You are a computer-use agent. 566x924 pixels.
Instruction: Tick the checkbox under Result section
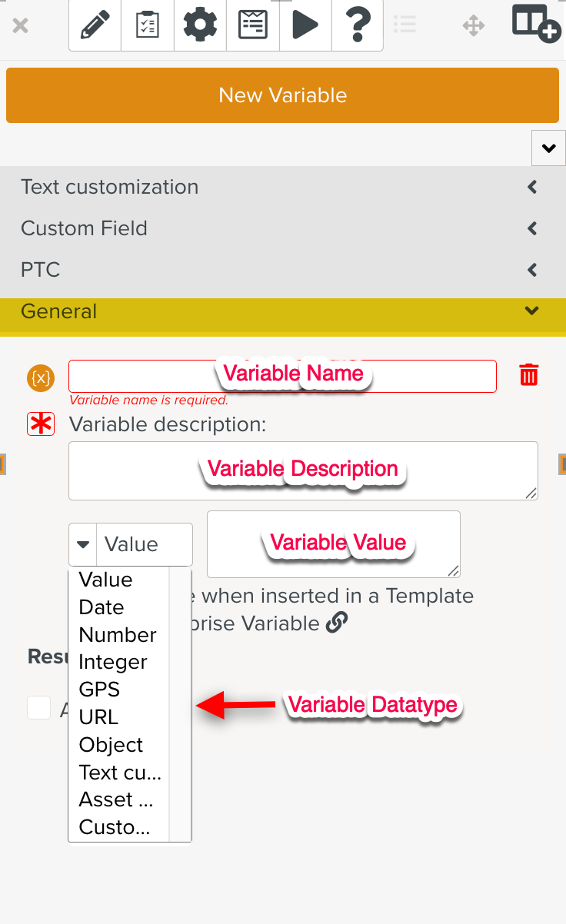tap(39, 707)
